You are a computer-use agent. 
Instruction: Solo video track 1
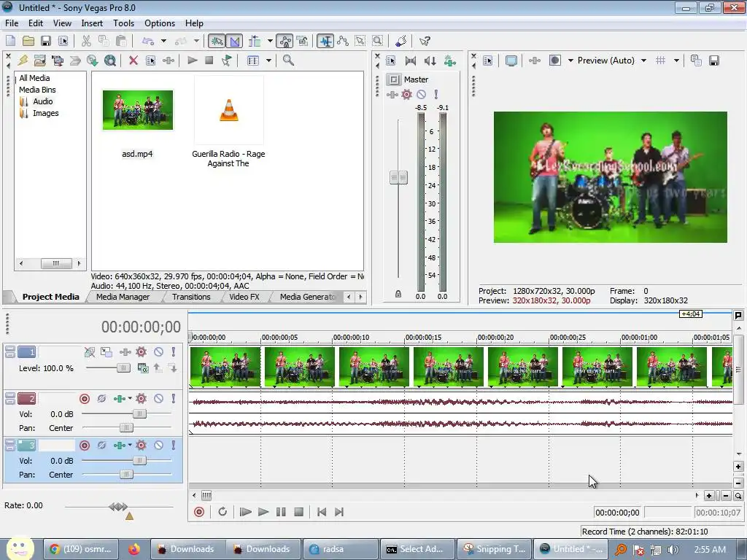tap(174, 352)
